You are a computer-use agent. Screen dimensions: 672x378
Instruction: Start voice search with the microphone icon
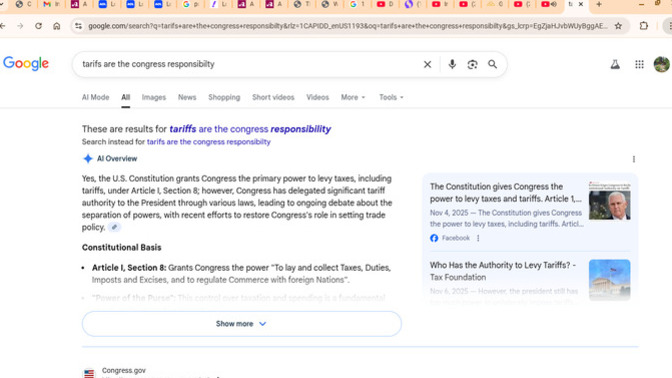tap(452, 64)
